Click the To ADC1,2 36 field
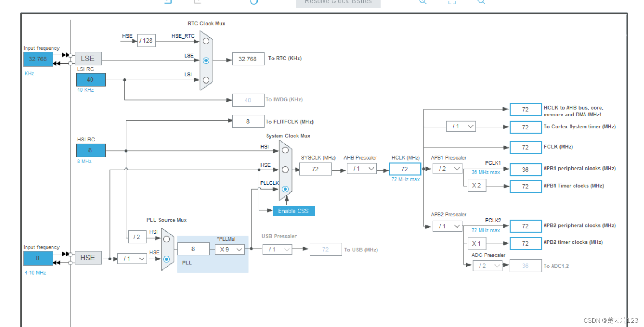 pyautogui.click(x=526, y=266)
